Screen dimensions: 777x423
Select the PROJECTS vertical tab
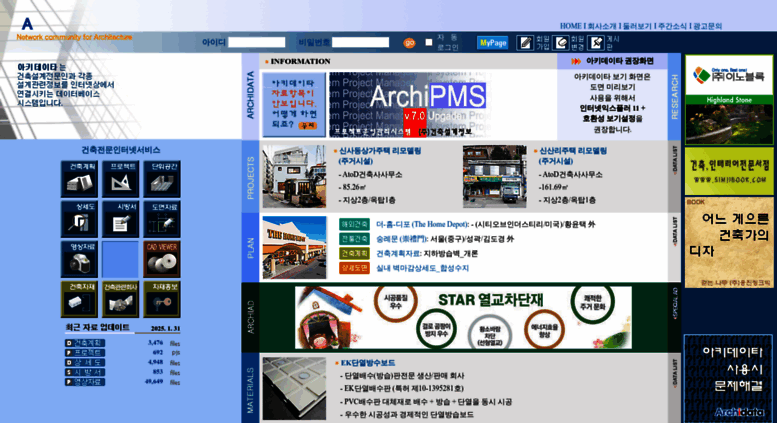click(x=250, y=177)
